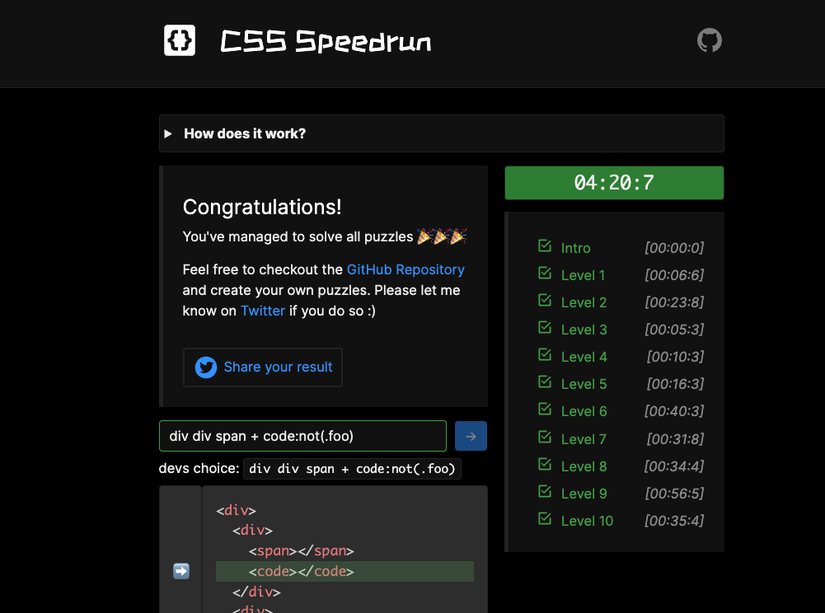
Task: Click the blue arrow next to the highlighted code
Action: tap(181, 570)
